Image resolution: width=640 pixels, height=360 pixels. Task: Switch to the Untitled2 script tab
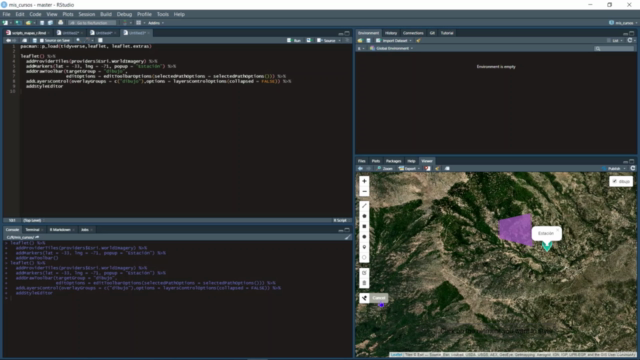[70, 33]
